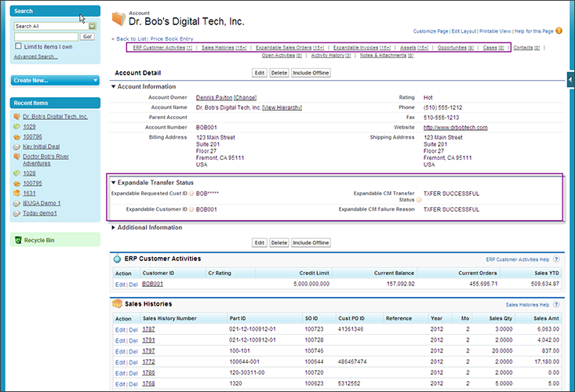Click help bubble for Expandable Customer ID
575x392 pixels.
[191, 209]
